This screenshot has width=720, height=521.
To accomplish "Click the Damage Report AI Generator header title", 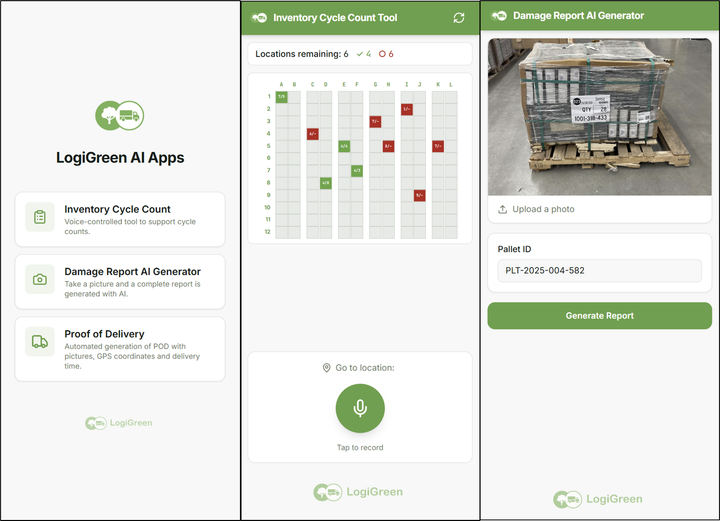I will coord(579,16).
